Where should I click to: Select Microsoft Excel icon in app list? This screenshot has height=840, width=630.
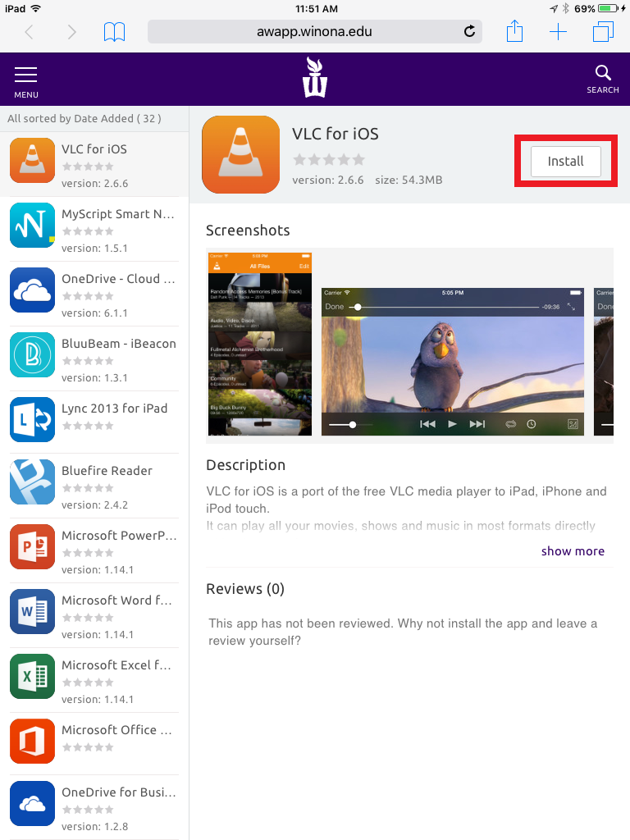click(33, 677)
